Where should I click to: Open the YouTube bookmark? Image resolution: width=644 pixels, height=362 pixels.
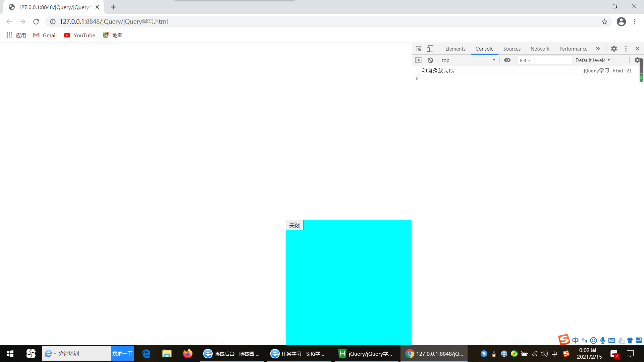(x=79, y=35)
